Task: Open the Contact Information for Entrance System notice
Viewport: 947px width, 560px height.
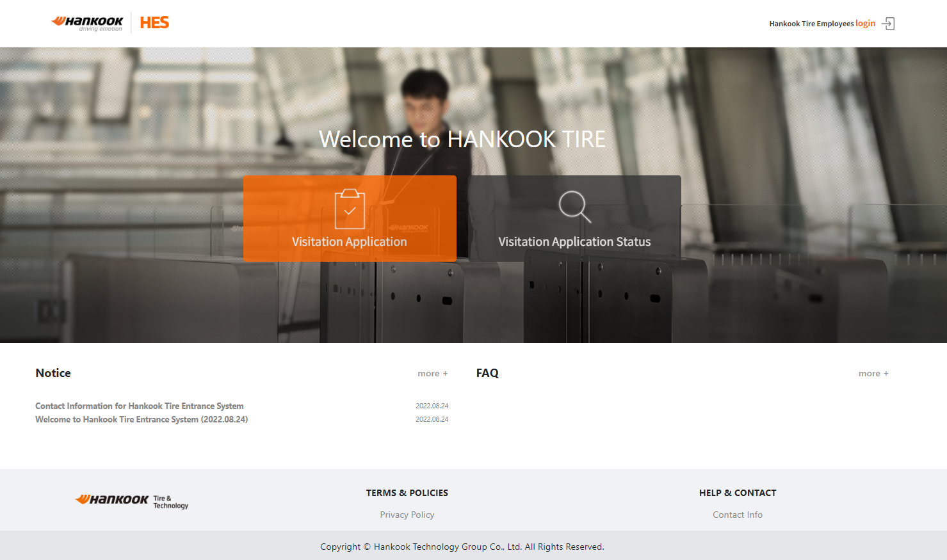Action: click(140, 406)
